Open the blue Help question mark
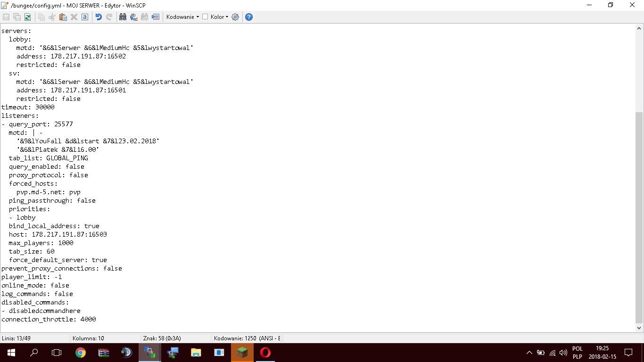 pos(249,17)
